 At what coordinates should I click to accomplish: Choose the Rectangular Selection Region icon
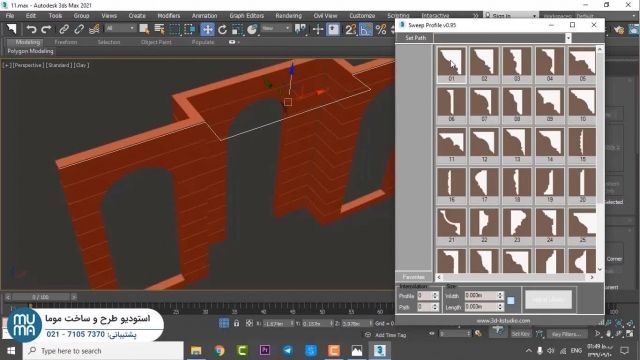pos(175,29)
